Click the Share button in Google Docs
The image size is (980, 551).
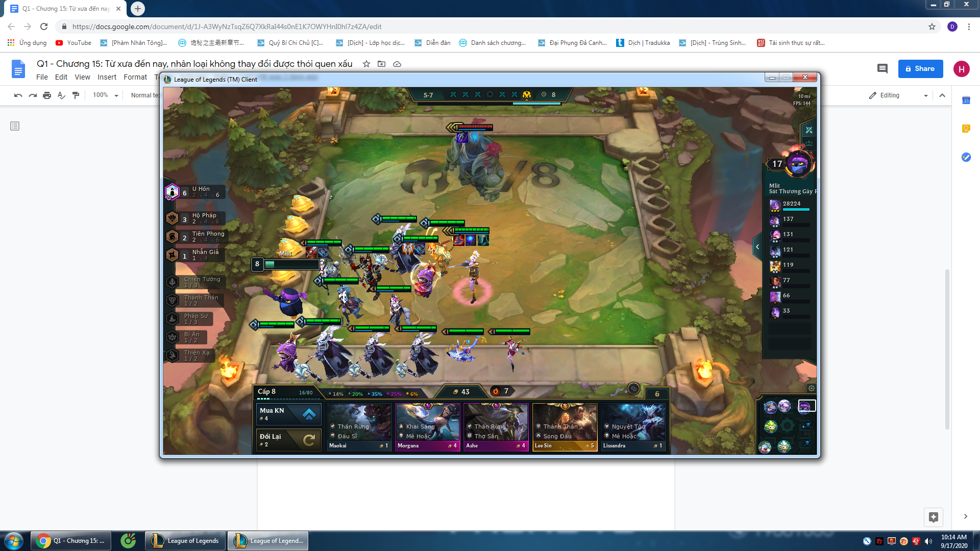tap(920, 68)
